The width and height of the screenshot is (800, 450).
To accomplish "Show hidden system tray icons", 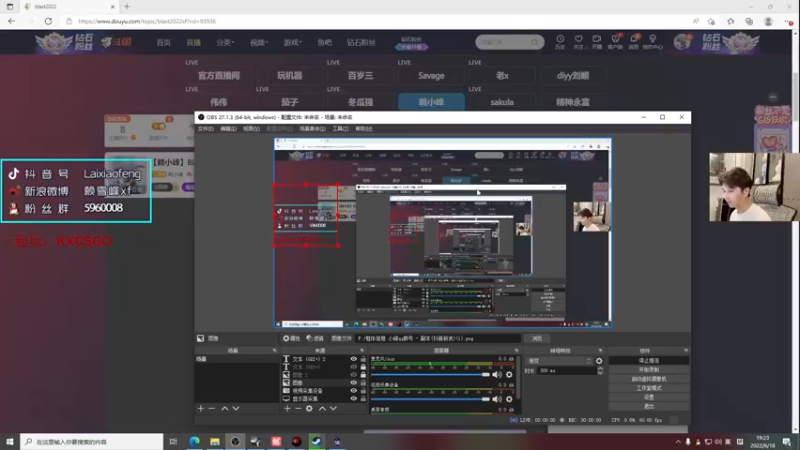I will [678, 442].
